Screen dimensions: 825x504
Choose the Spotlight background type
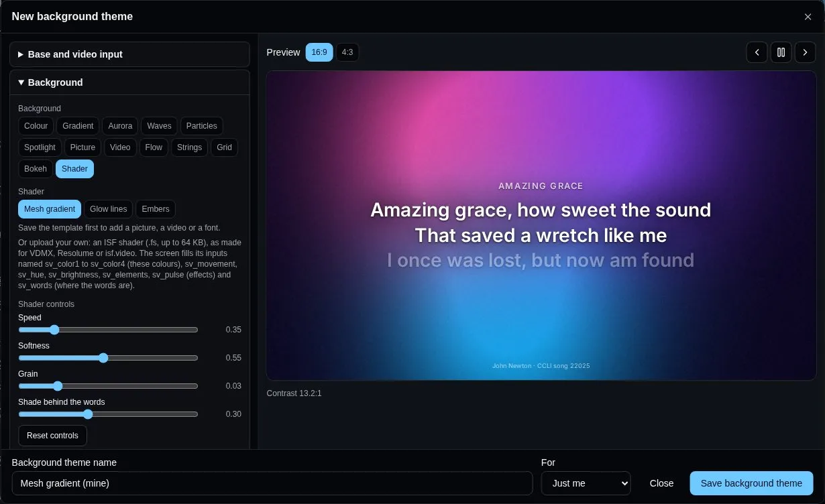pyautogui.click(x=40, y=147)
